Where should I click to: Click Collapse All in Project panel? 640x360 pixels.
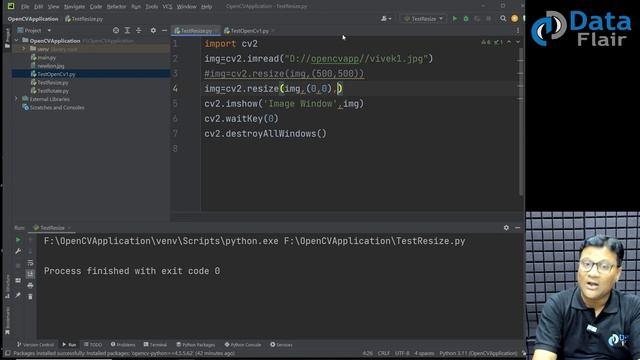point(139,31)
